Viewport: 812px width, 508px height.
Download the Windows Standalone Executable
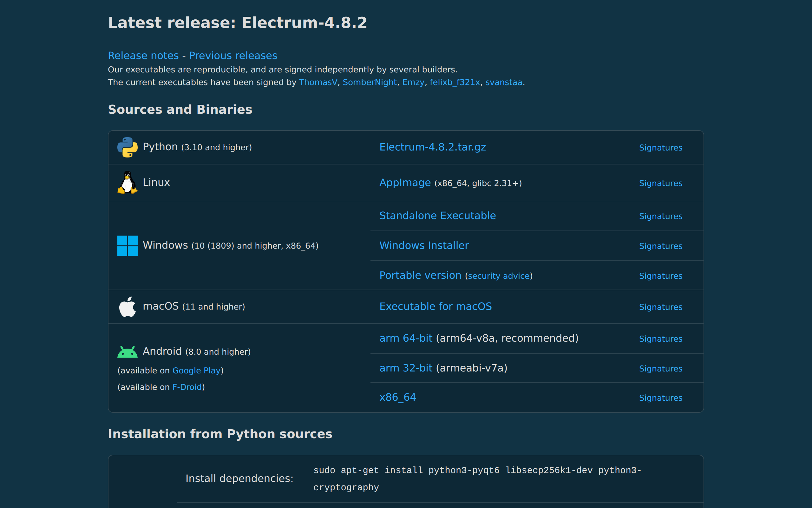437,216
